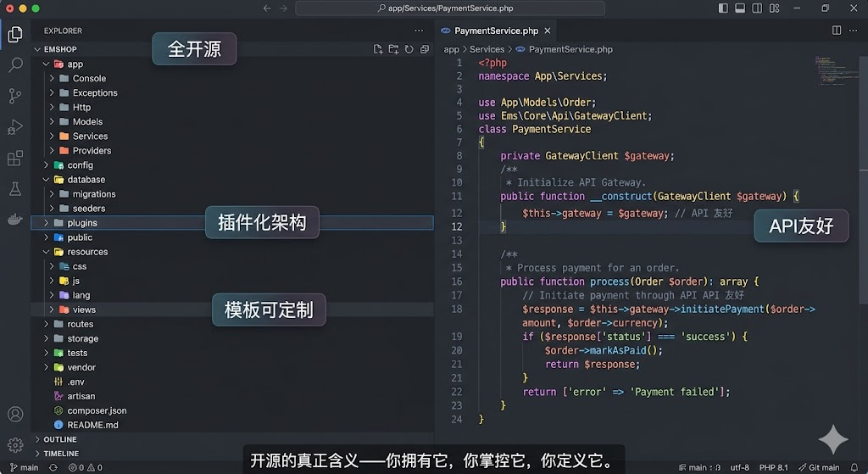This screenshot has width=868, height=474.
Task: Toggle the bottom panel visibility
Action: point(739,8)
